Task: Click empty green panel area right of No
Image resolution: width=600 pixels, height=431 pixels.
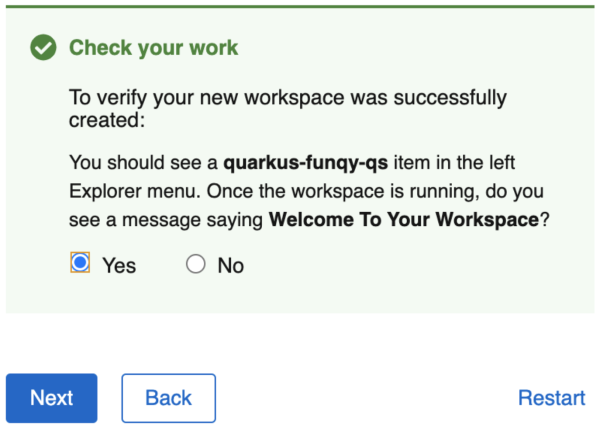Action: pyautogui.click(x=420, y=265)
